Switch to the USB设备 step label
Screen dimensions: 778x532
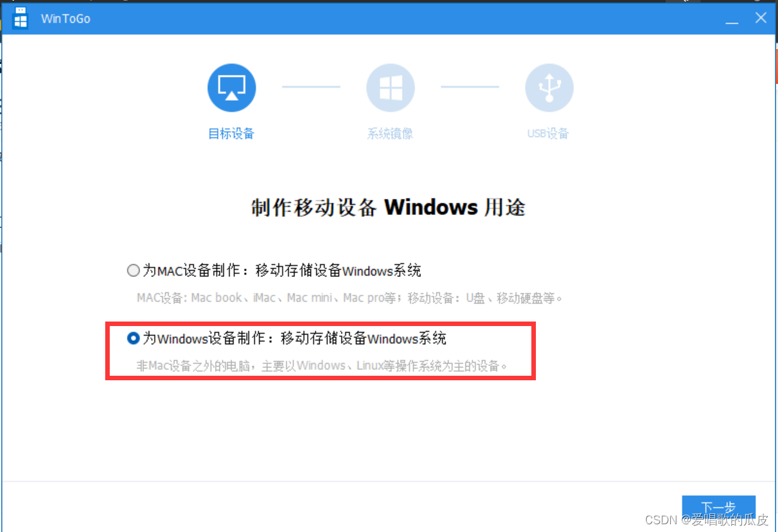(548, 134)
